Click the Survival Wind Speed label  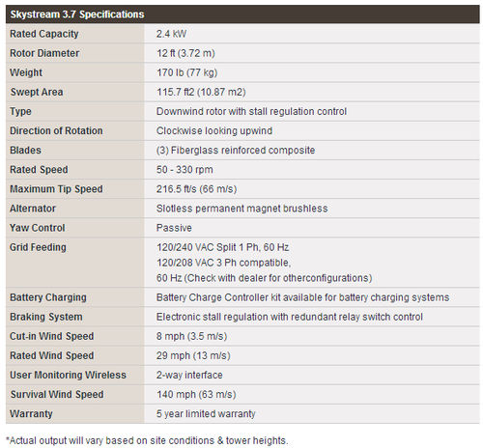click(57, 394)
